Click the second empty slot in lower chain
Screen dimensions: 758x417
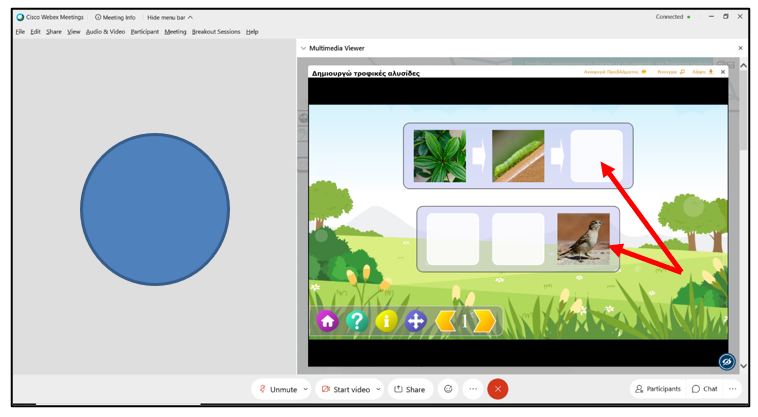point(518,239)
